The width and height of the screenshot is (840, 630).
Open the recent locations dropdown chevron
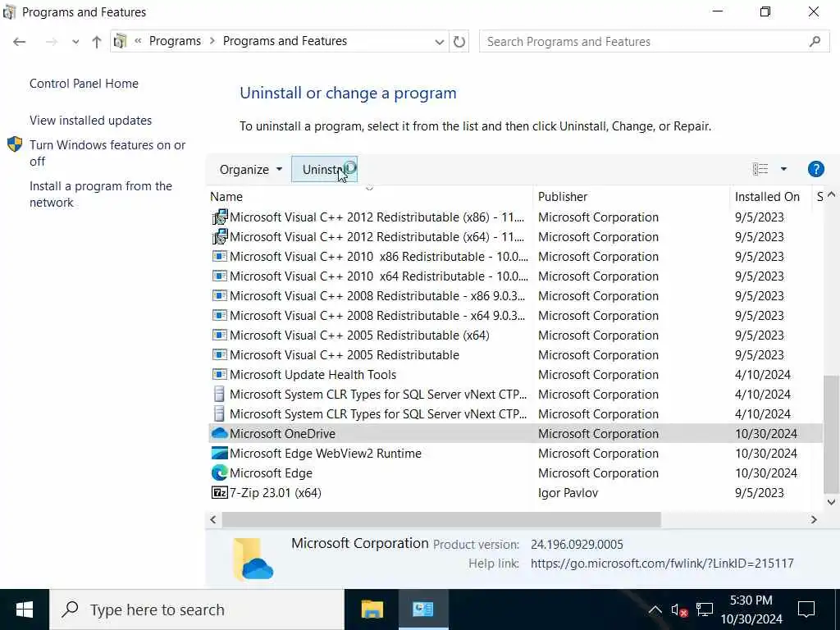pos(75,42)
